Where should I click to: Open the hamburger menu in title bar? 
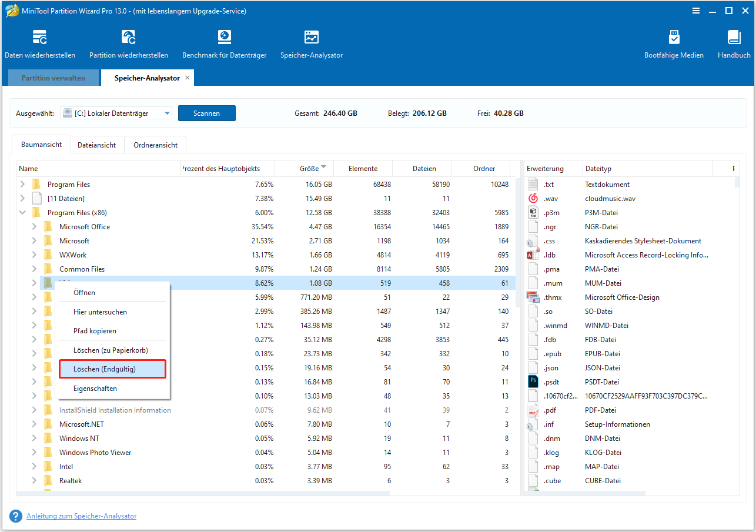[696, 11]
